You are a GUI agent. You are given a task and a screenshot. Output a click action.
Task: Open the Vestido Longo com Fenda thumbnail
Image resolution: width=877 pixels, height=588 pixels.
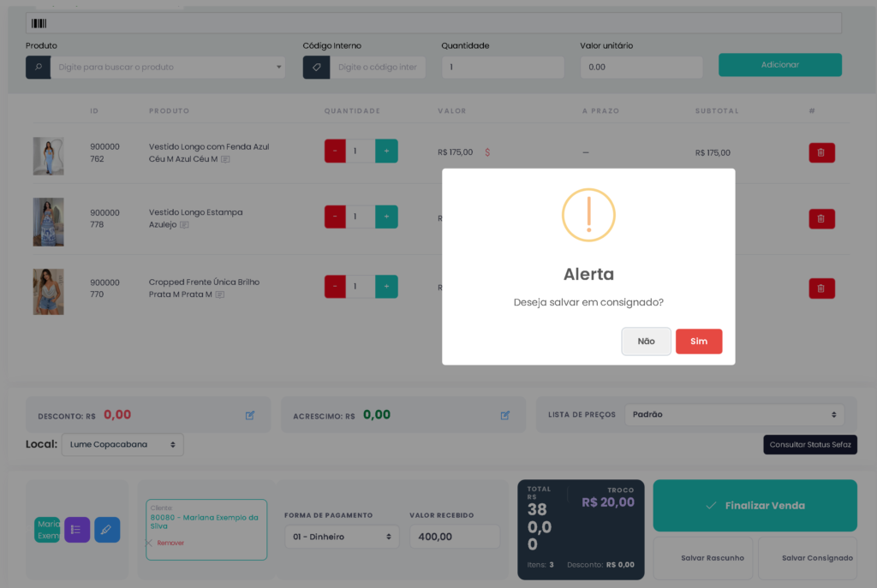point(48,156)
